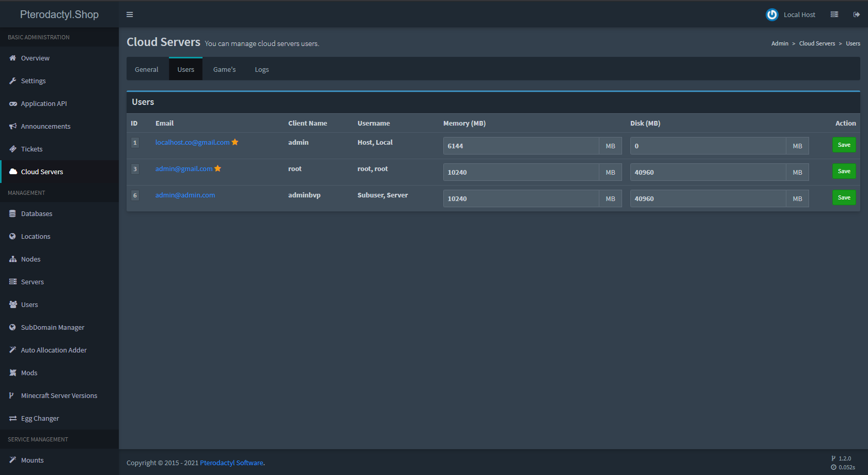868x475 pixels.
Task: Open Databases from the sidebar
Action: click(x=36, y=213)
